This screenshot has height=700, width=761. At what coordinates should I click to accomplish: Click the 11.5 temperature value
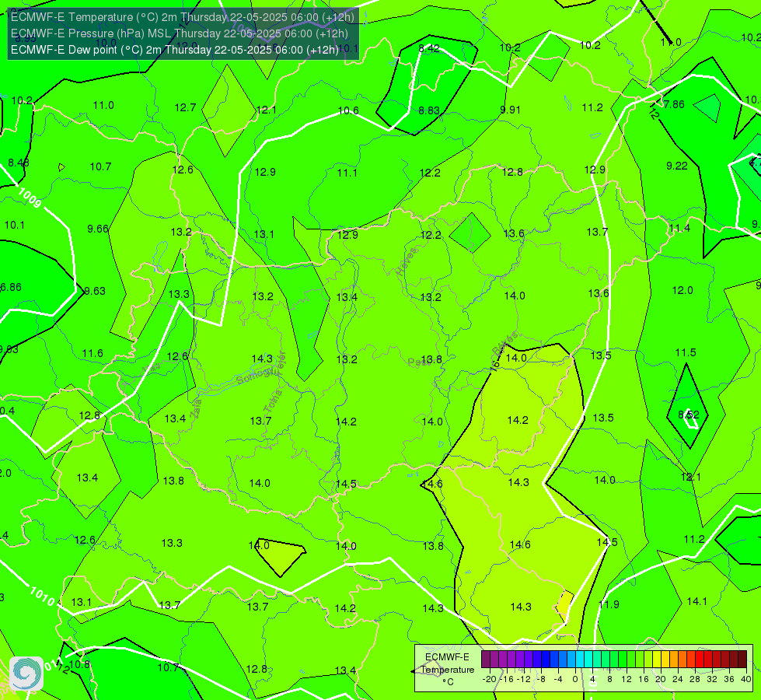[686, 352]
